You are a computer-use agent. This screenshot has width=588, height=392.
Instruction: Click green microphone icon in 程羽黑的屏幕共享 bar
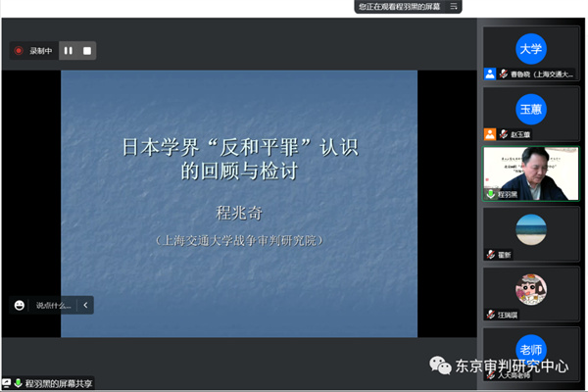click(x=18, y=383)
